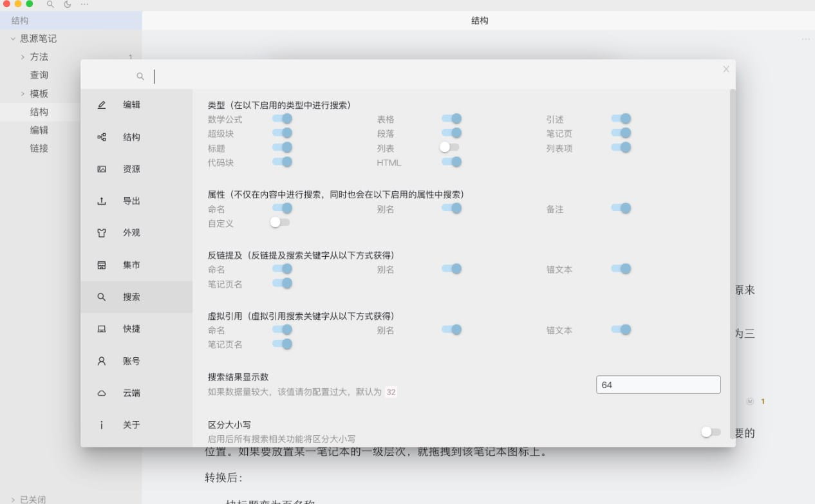Open the 外观 appearance settings icon
The width and height of the screenshot is (815, 504).
click(x=101, y=233)
